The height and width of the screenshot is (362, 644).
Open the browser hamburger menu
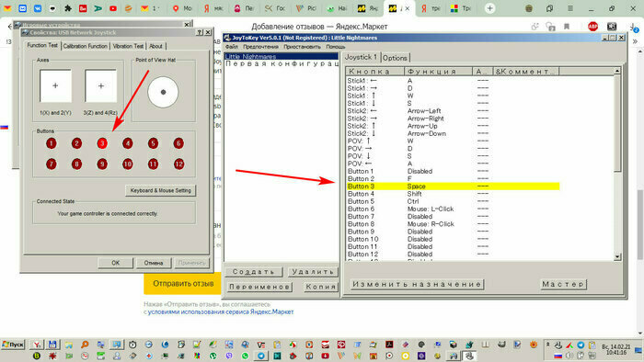(x=570, y=8)
